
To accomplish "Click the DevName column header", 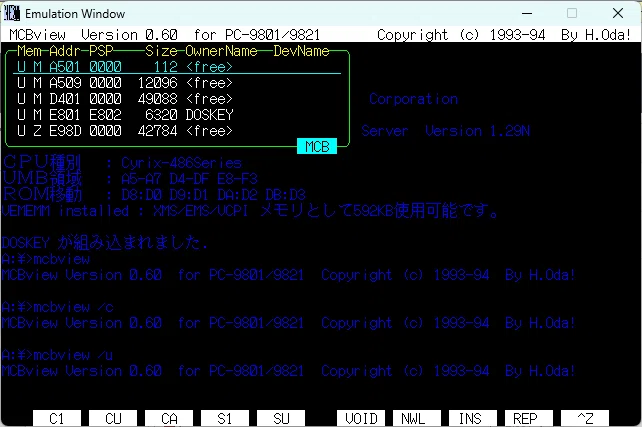I will [301, 51].
